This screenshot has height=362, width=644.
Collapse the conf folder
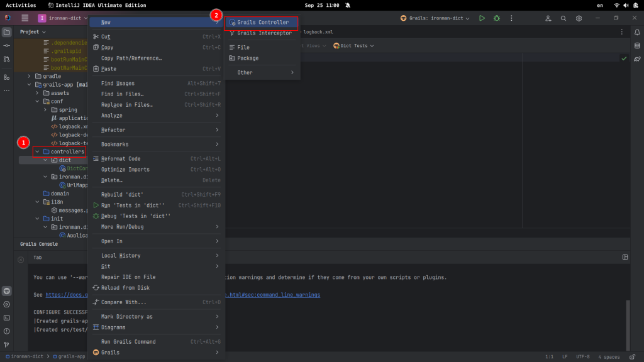click(x=37, y=101)
